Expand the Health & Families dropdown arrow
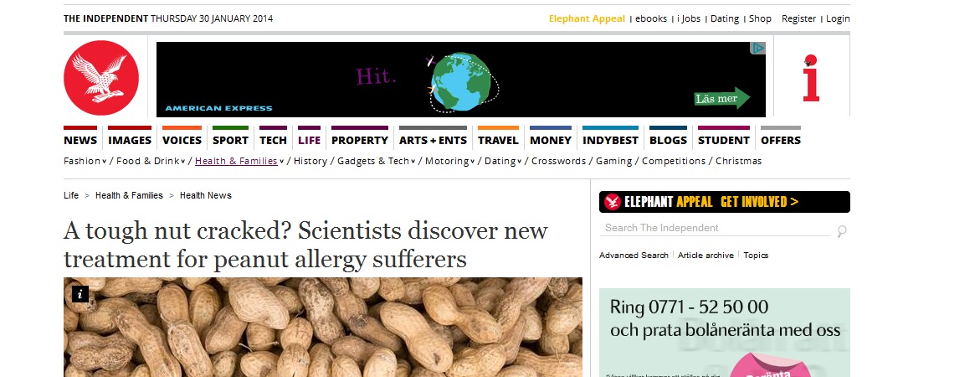 tap(282, 162)
